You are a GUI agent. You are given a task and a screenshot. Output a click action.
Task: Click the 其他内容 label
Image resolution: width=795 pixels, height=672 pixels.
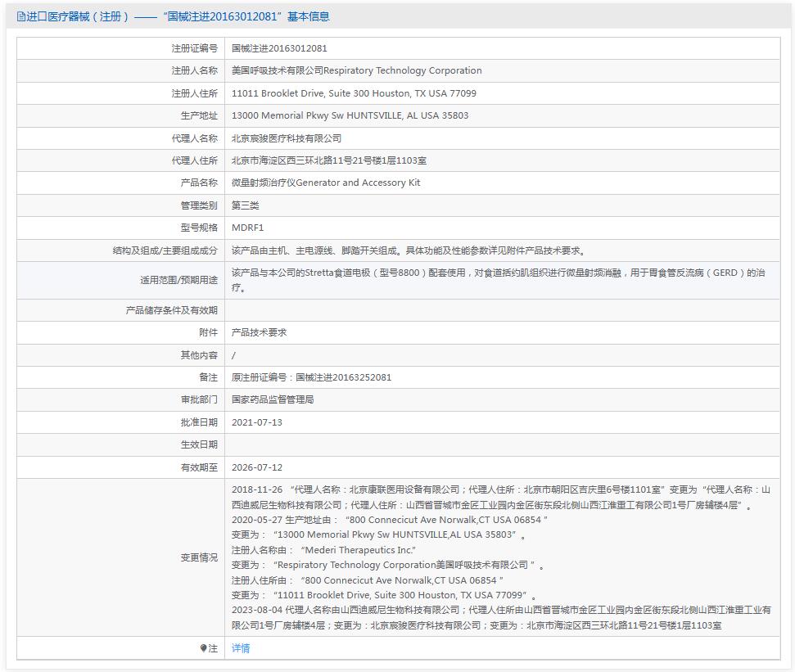pyautogui.click(x=199, y=354)
